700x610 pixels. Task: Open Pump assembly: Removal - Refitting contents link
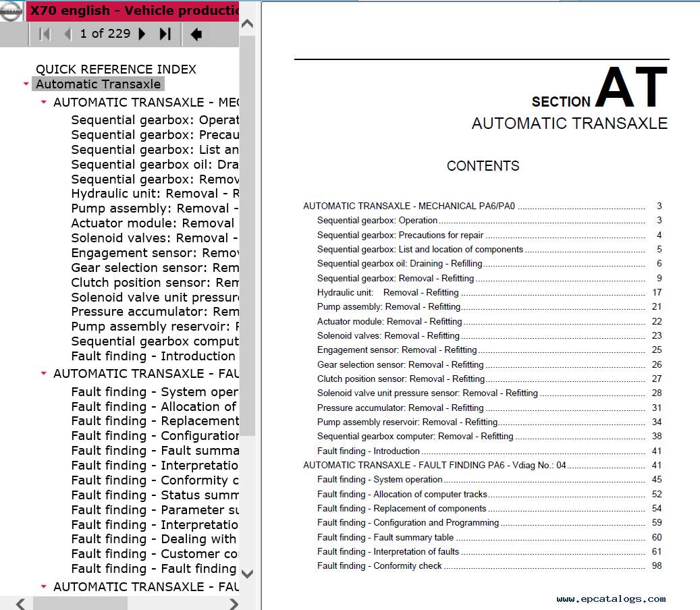[389, 306]
